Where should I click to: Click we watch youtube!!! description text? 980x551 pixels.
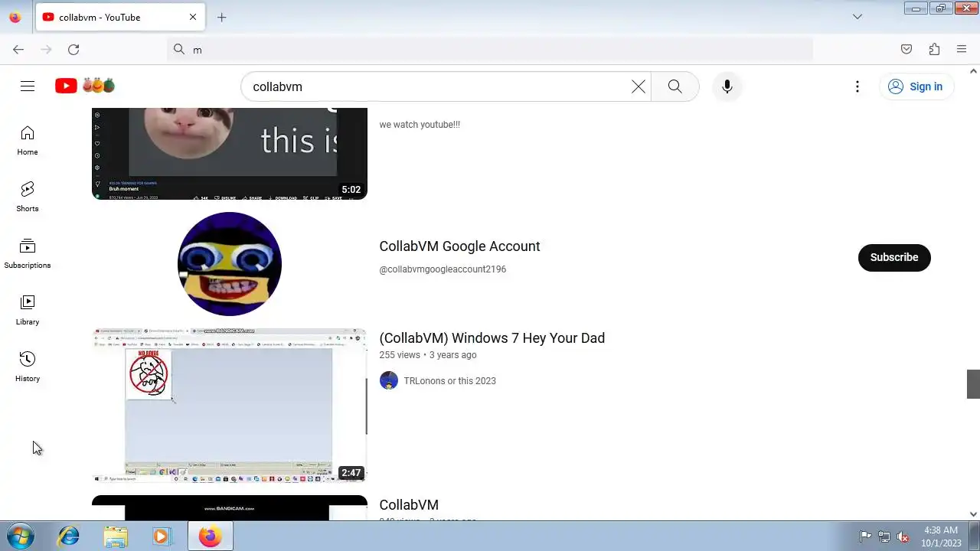pos(420,125)
